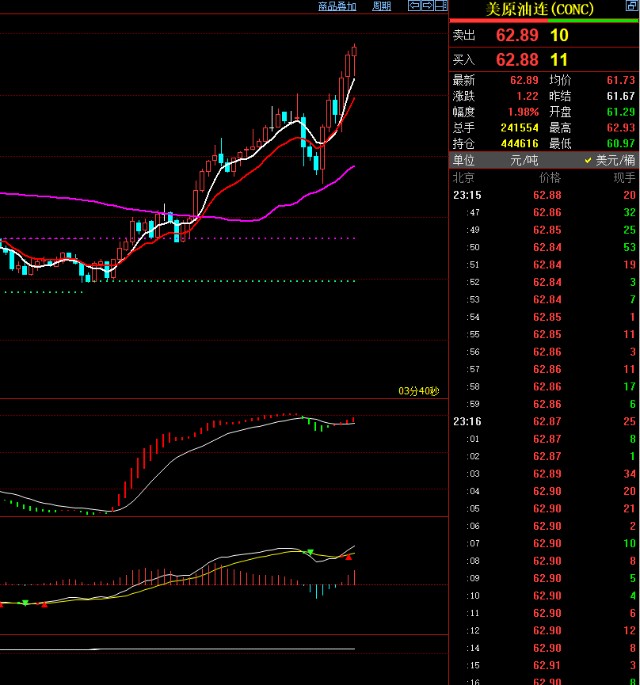Switch the unit to 元/吨

(524, 160)
